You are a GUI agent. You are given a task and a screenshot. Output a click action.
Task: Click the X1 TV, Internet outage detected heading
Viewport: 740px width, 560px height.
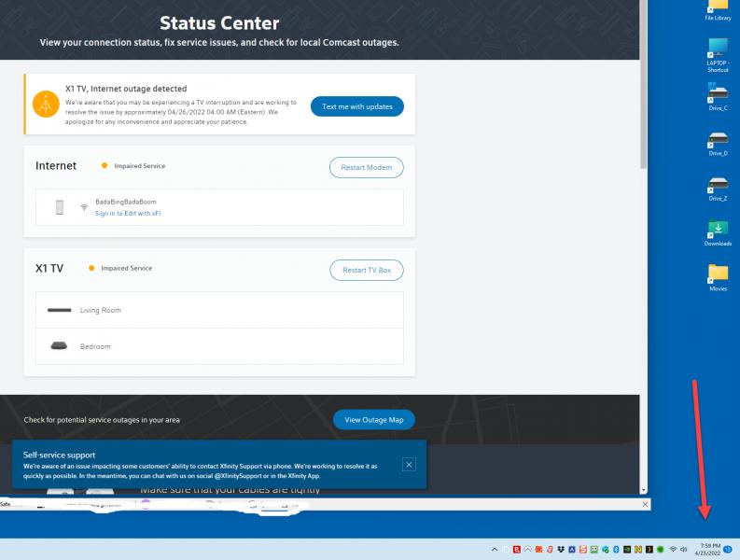[126, 89]
